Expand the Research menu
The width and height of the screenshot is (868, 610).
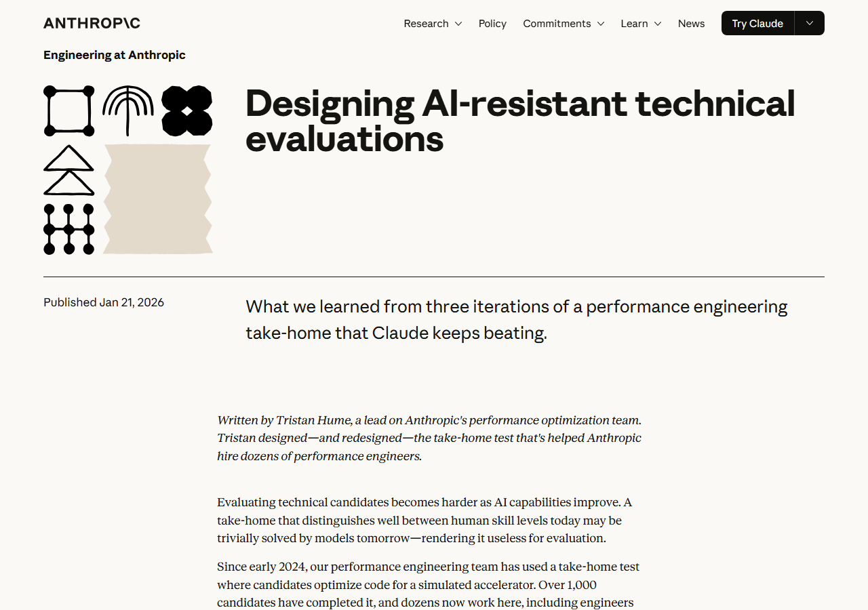(433, 23)
